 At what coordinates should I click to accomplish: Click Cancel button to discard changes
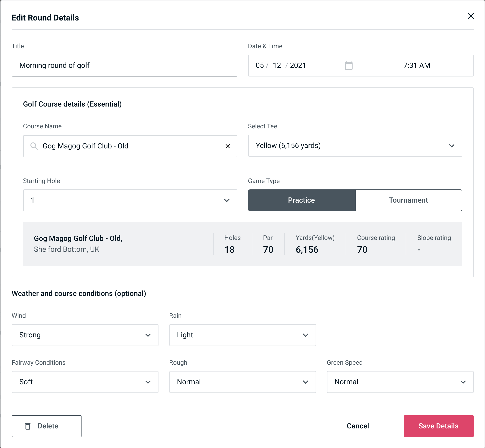(x=357, y=426)
